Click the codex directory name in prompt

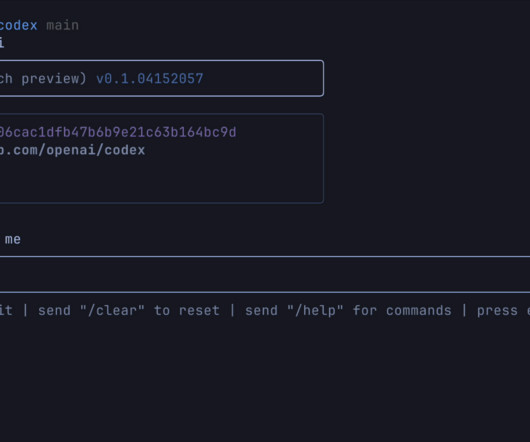point(18,25)
